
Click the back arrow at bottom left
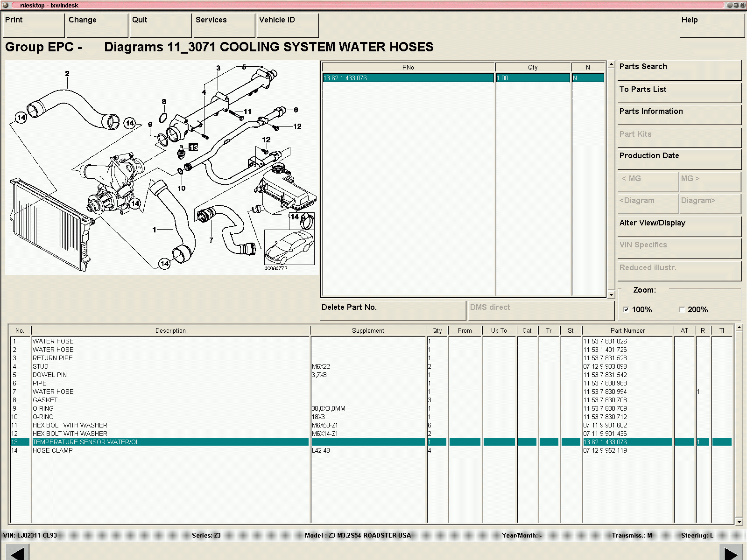pyautogui.click(x=17, y=553)
